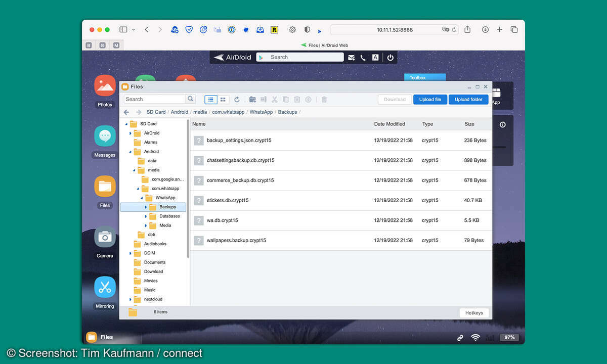Click the Safari share icon
The width and height of the screenshot is (607, 364).
pos(467,29)
